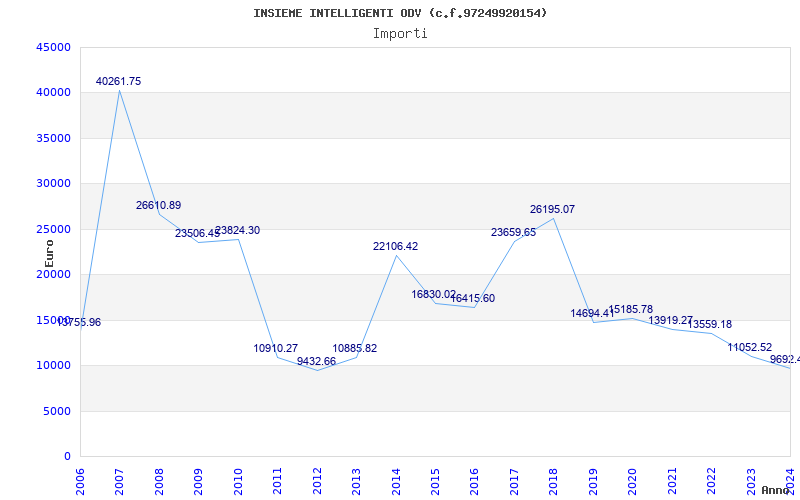Click the 2006 year label
This screenshot has width=800, height=500.
80,481
